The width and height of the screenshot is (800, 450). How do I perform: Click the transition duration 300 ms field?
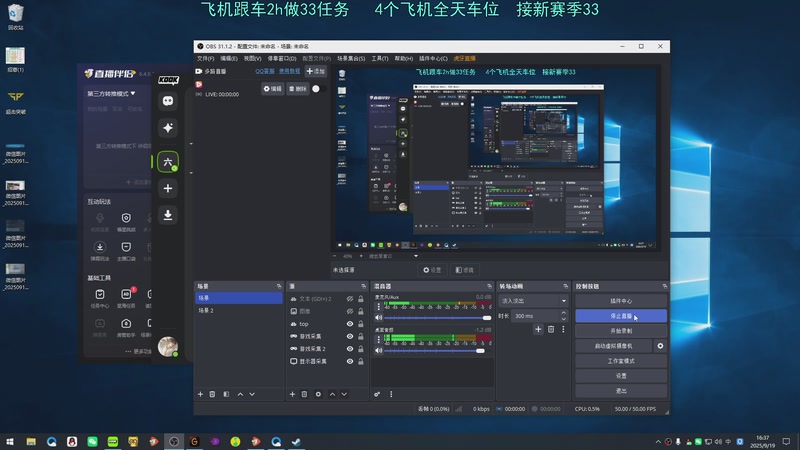[534, 316]
